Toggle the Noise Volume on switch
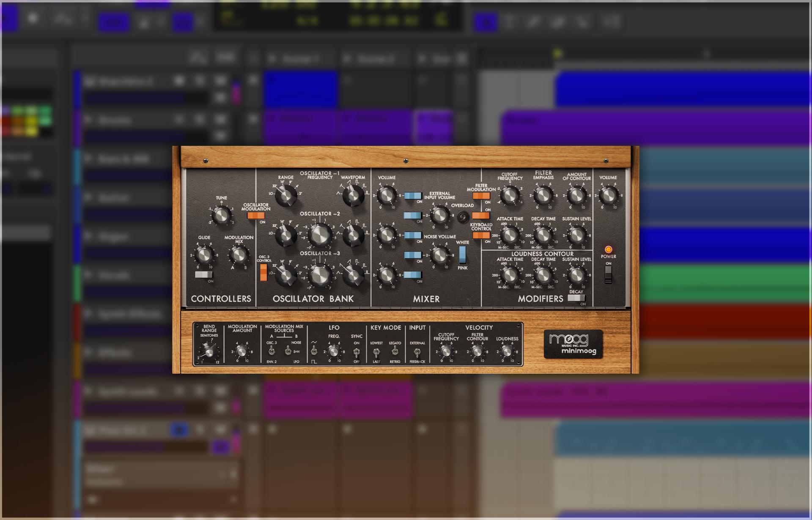This screenshot has height=520, width=812. (413, 255)
